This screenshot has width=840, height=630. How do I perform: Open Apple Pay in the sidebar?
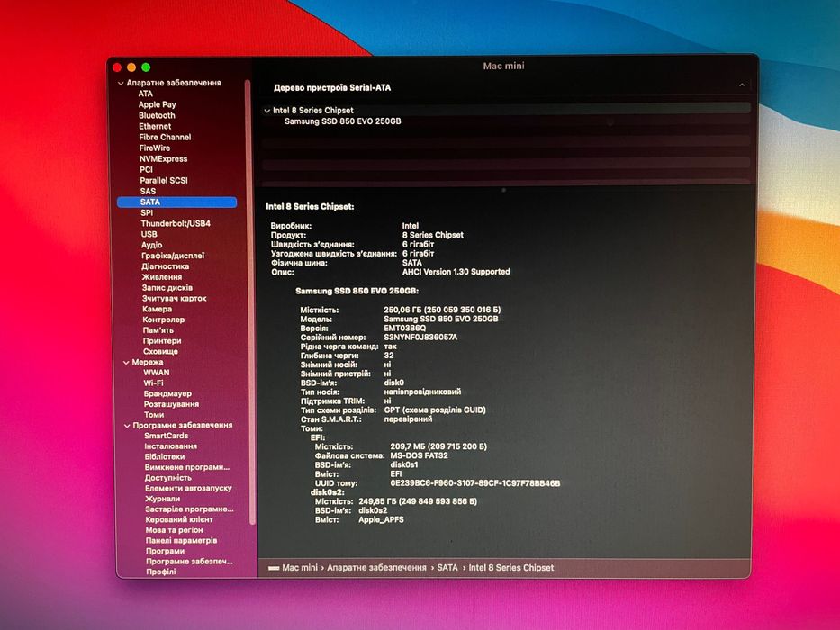[157, 104]
